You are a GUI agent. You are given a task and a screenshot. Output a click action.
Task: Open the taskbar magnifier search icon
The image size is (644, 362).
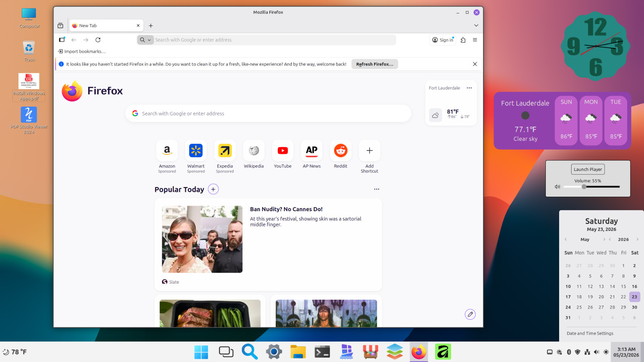250,352
